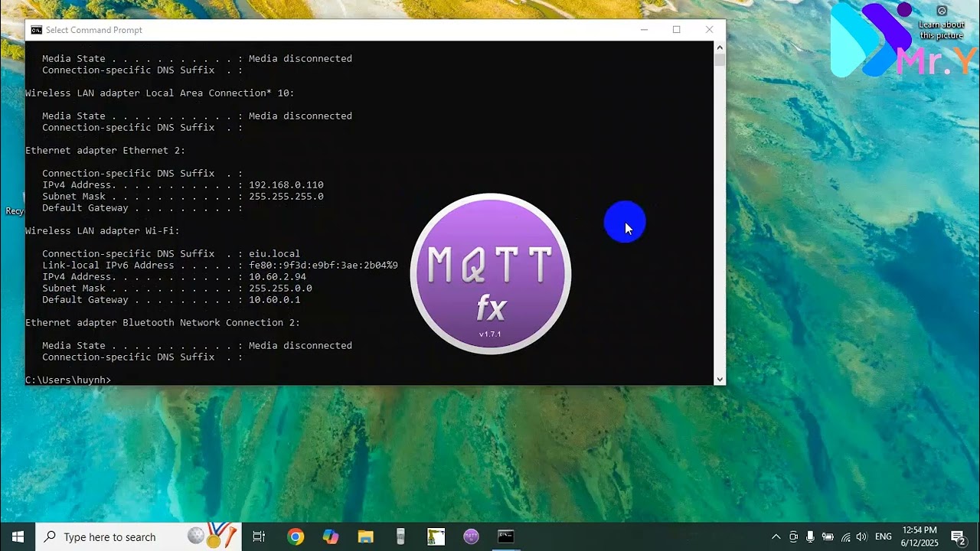Minimize the Command Prompt window
This screenshot has height=551, width=980.
(x=644, y=30)
